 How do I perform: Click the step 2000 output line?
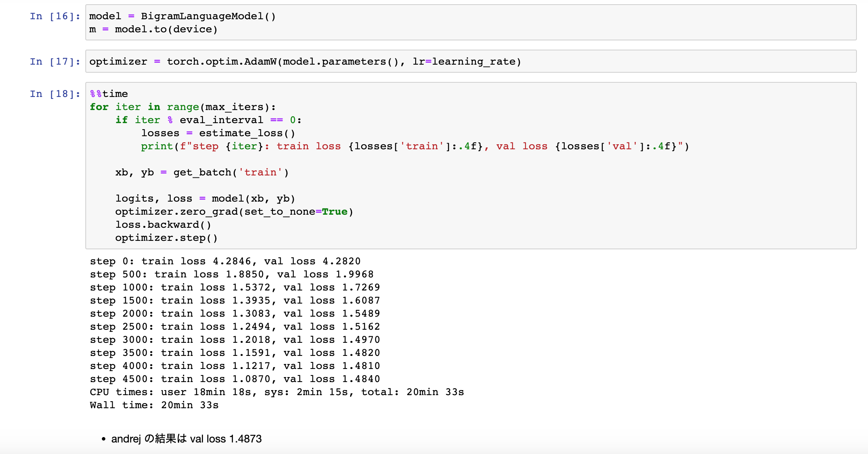[235, 314]
